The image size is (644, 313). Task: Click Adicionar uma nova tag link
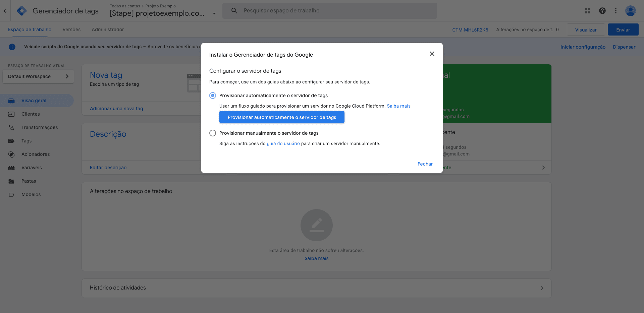[x=116, y=109]
